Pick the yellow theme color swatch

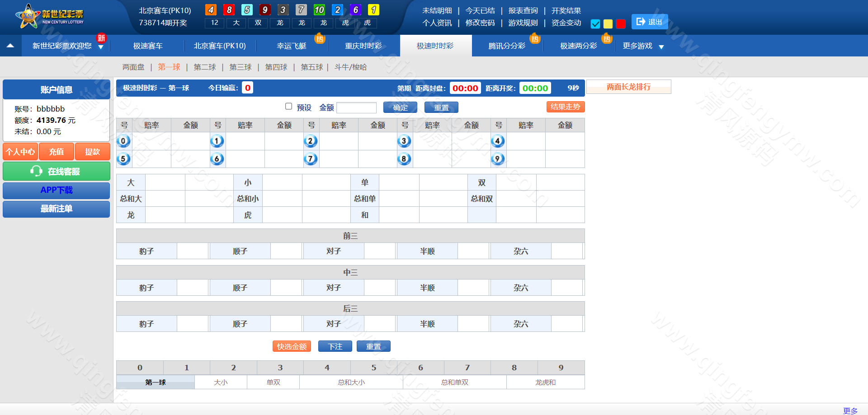pos(608,24)
